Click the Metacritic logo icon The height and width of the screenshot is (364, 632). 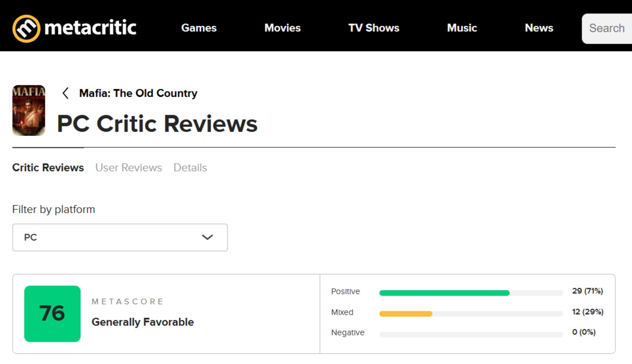pos(26,29)
